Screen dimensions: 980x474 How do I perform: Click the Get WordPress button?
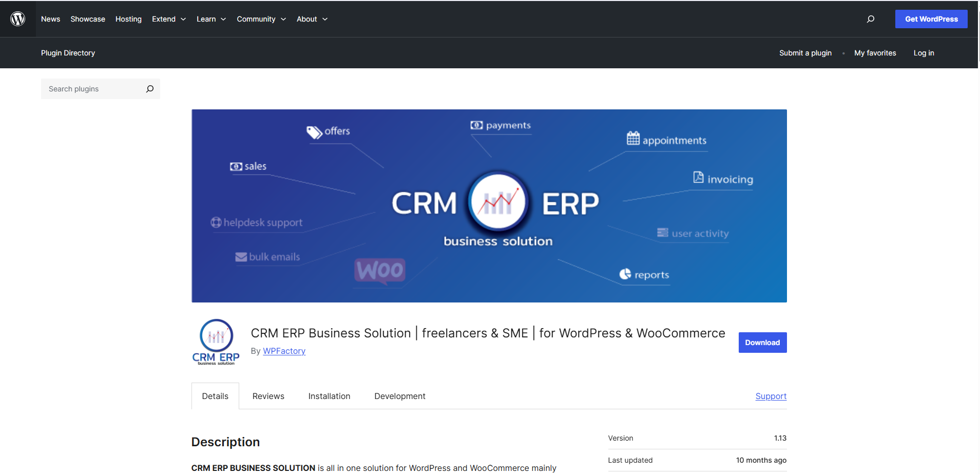coord(931,19)
